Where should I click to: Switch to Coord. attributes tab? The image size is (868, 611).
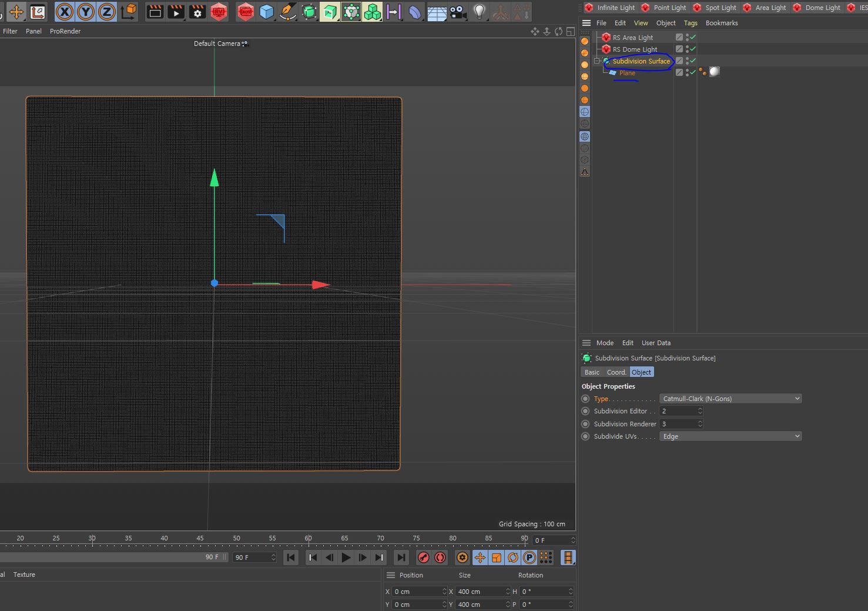[616, 372]
